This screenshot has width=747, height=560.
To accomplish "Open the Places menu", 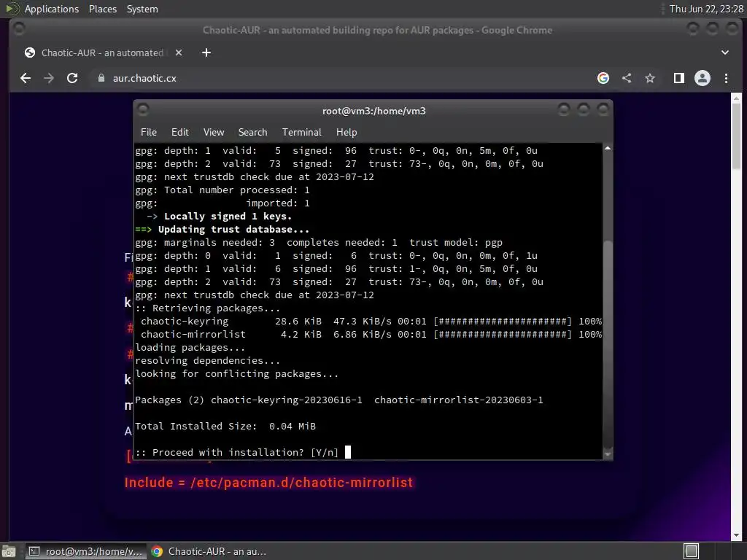I will 102,9.
